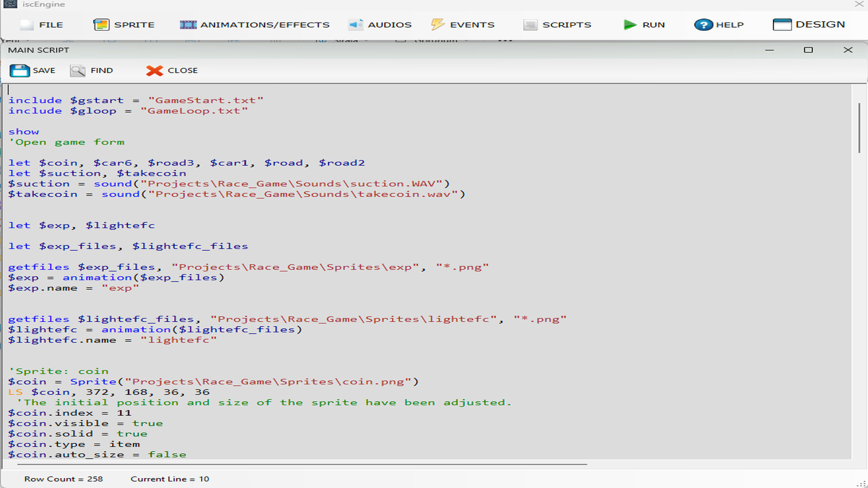Select the FILE menu item
The width and height of the screenshot is (868, 488).
pyautogui.click(x=51, y=24)
